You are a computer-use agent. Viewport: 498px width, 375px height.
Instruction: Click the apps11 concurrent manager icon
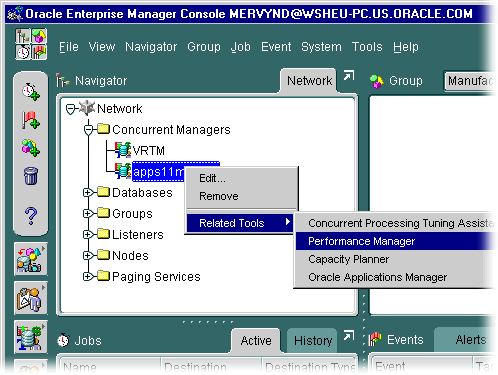pyautogui.click(x=123, y=171)
